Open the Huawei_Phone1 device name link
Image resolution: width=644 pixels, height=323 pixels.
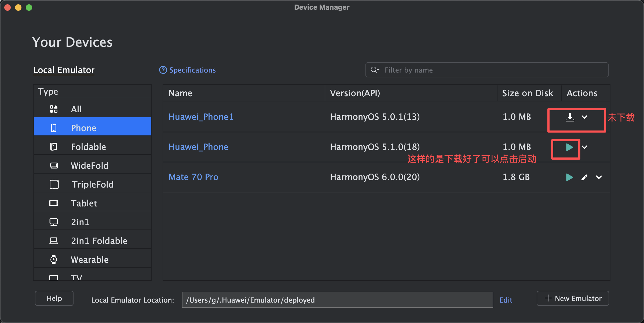pyautogui.click(x=201, y=117)
